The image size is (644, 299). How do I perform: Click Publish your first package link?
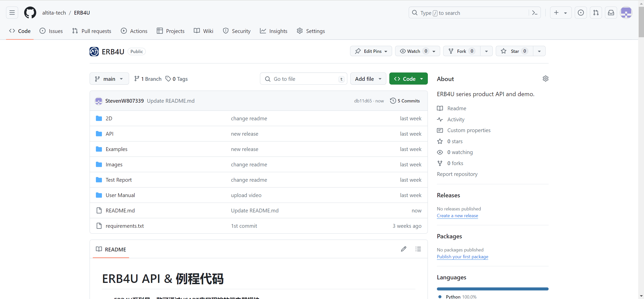pos(463,256)
